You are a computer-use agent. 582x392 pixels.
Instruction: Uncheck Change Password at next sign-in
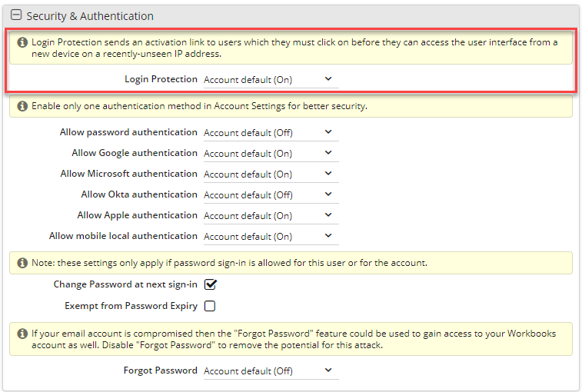point(210,284)
